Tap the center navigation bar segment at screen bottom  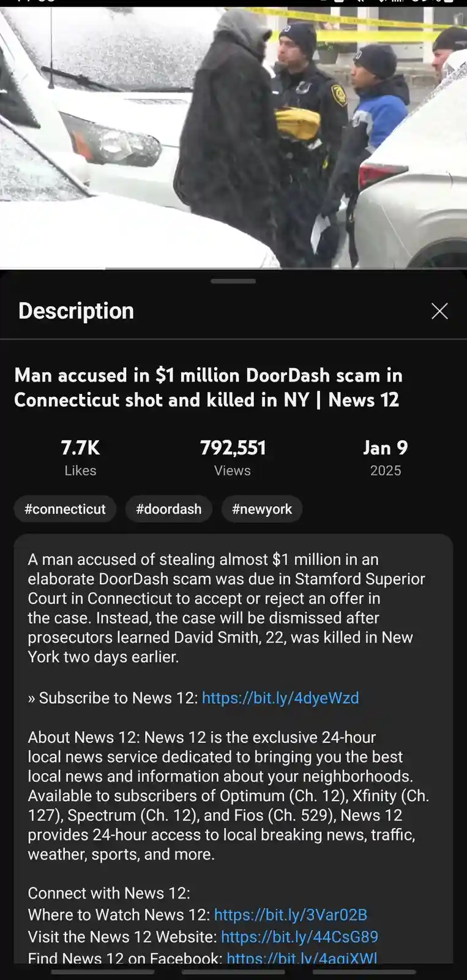(x=233, y=971)
